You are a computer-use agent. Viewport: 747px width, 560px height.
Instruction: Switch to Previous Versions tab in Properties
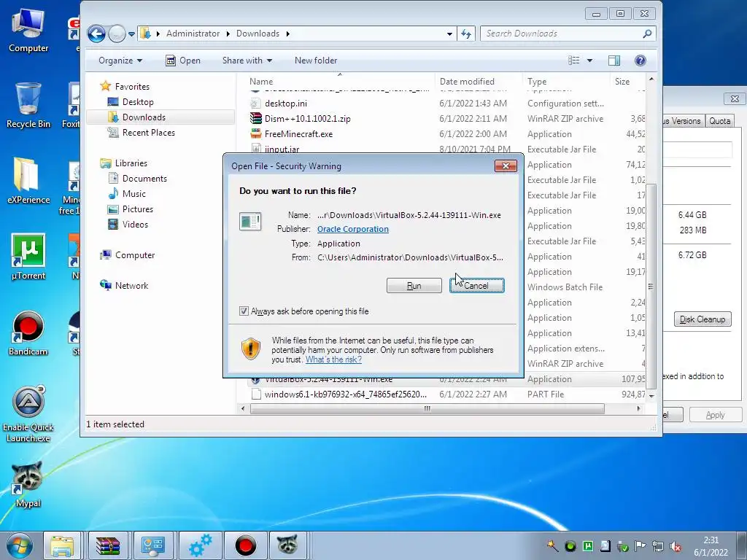[681, 121]
